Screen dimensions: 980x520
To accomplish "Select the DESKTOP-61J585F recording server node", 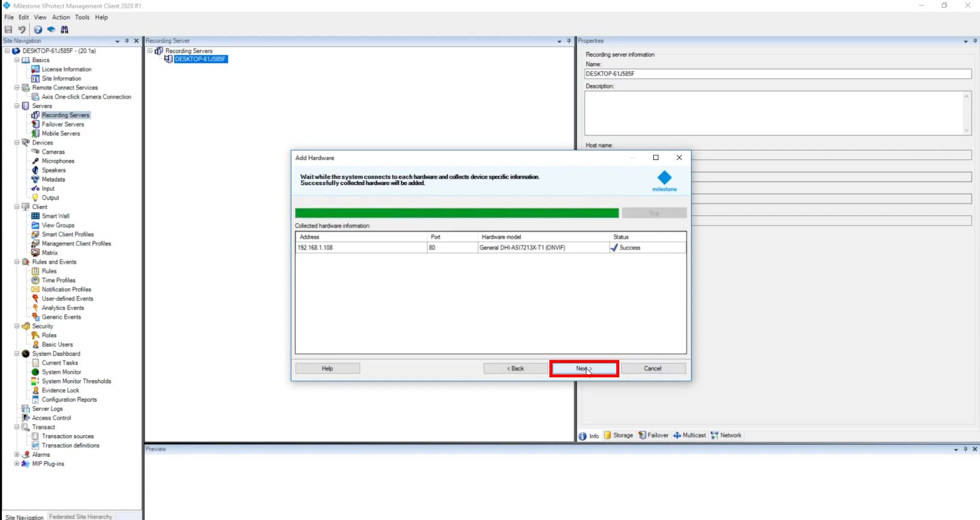I will [x=201, y=59].
